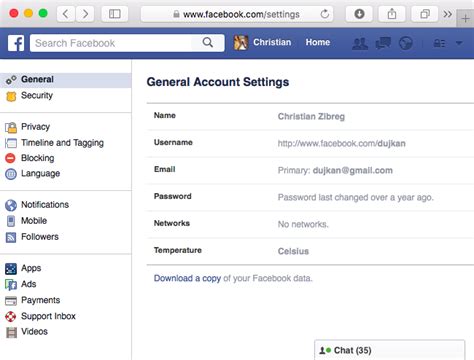This screenshot has height=360, width=474.
Task: Click the Payments card icon
Action: (x=11, y=301)
